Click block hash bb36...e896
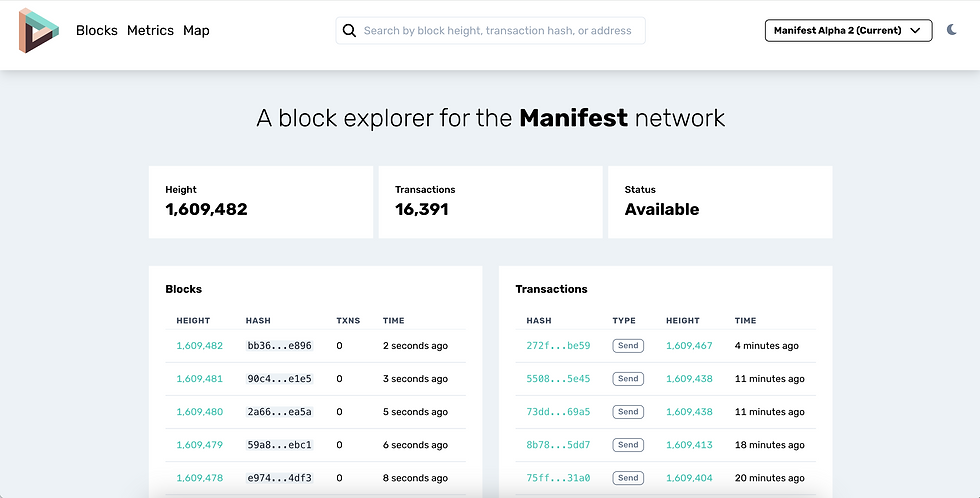980x498 pixels. 279,346
